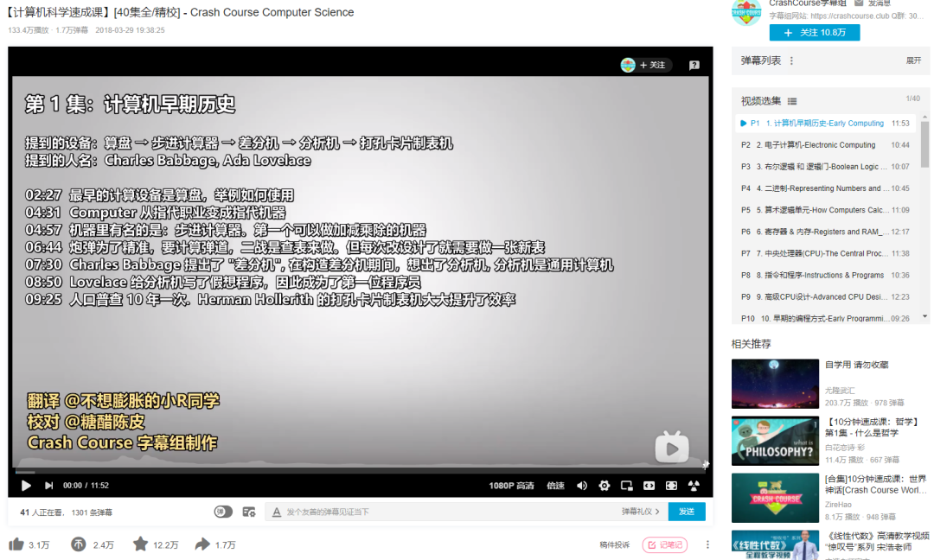Open CrashCourse字幕组 uploader name link
Image resolution: width=934 pixels, height=560 pixels.
[x=807, y=3]
